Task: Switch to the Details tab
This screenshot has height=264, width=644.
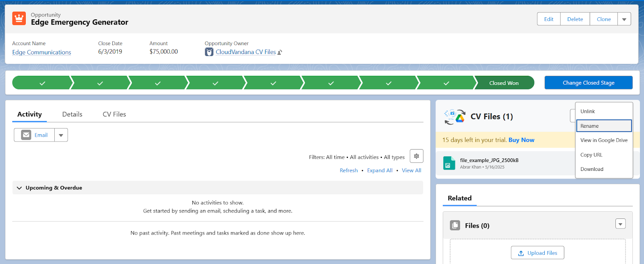Action: point(72,114)
